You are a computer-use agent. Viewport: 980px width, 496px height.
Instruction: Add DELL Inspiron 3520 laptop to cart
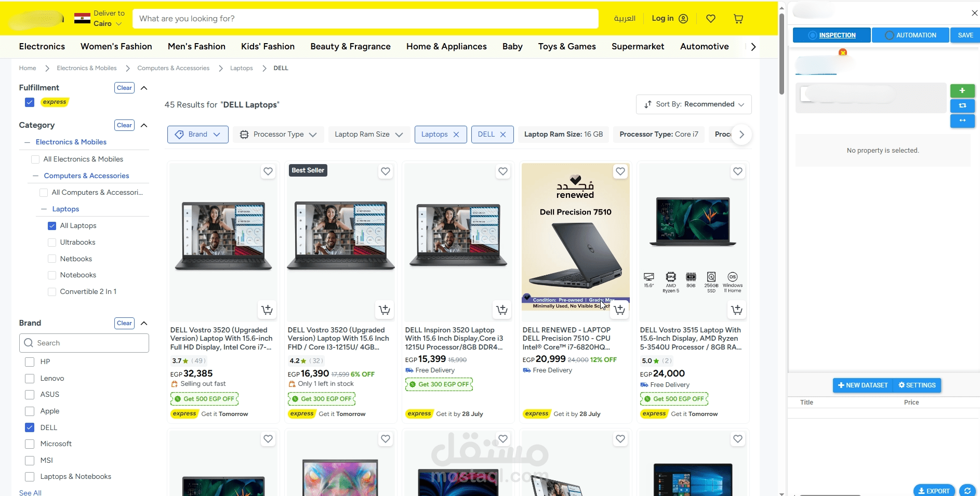(502, 310)
